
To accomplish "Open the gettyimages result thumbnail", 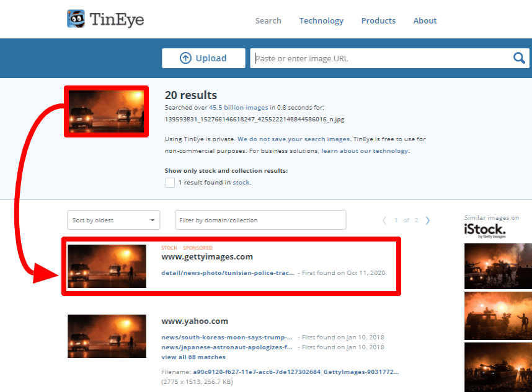I will coord(107,266).
